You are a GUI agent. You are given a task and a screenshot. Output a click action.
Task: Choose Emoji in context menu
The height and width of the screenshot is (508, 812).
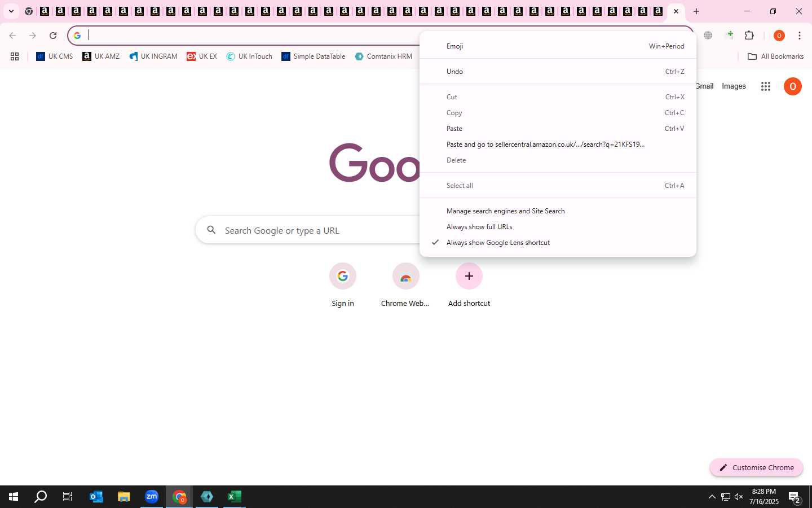(x=558, y=46)
